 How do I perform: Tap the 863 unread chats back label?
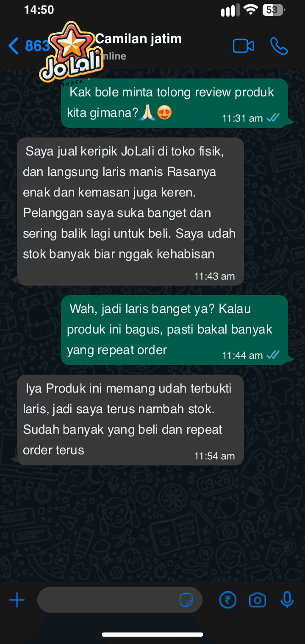(x=37, y=46)
